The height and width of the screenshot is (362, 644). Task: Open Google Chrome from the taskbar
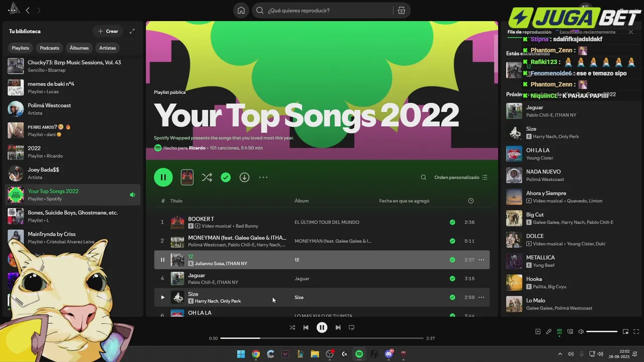click(x=256, y=354)
